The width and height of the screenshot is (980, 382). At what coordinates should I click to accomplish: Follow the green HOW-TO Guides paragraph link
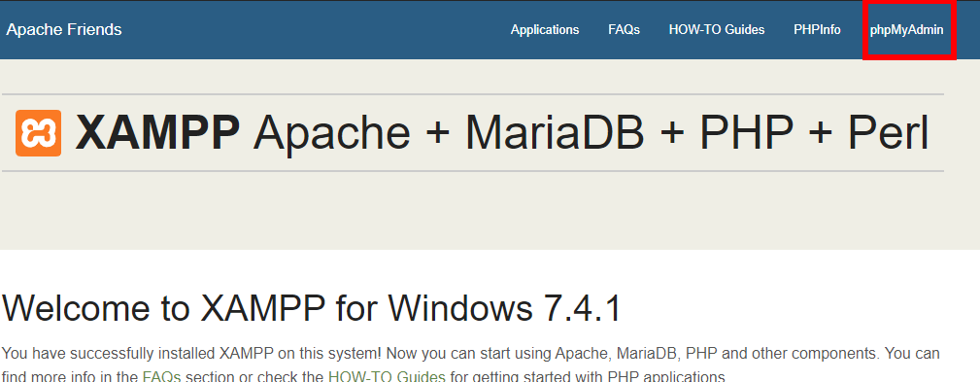(x=387, y=377)
